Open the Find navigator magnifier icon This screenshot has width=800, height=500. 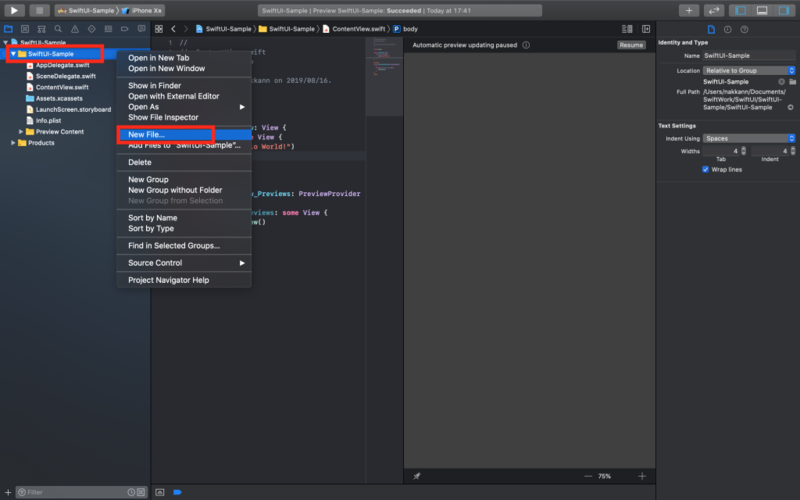[58, 29]
